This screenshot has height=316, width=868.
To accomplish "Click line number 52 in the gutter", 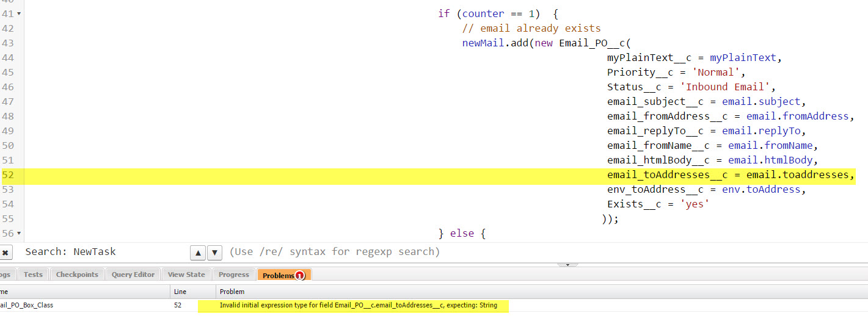I will coord(9,175).
